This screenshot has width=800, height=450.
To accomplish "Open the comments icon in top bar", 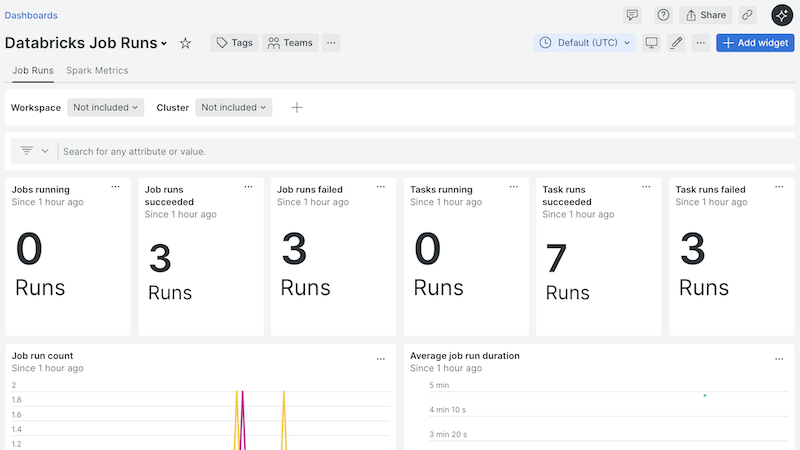I will click(632, 15).
